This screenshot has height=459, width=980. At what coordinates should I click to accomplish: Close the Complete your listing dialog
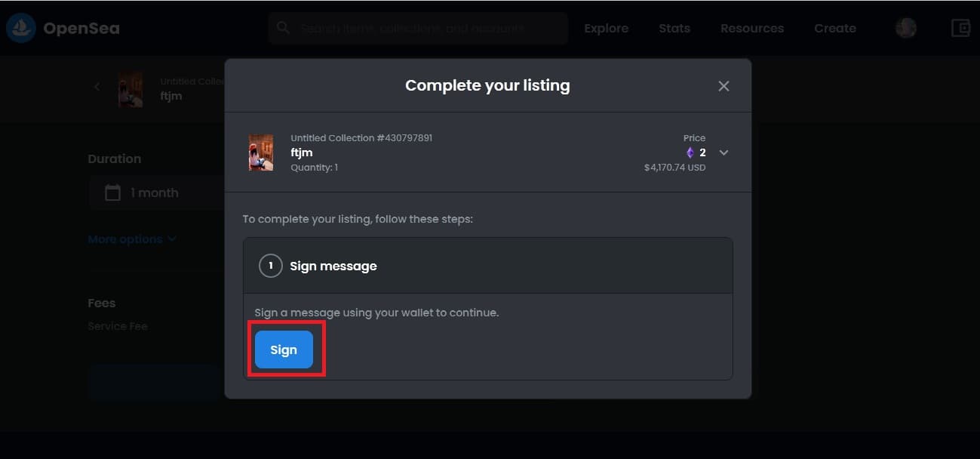click(x=723, y=86)
